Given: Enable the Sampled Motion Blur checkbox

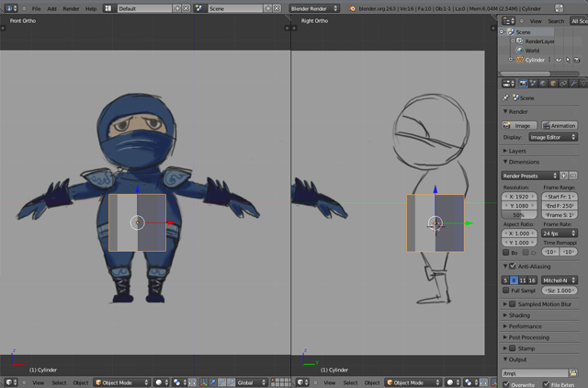Looking at the screenshot, I should click(513, 304).
